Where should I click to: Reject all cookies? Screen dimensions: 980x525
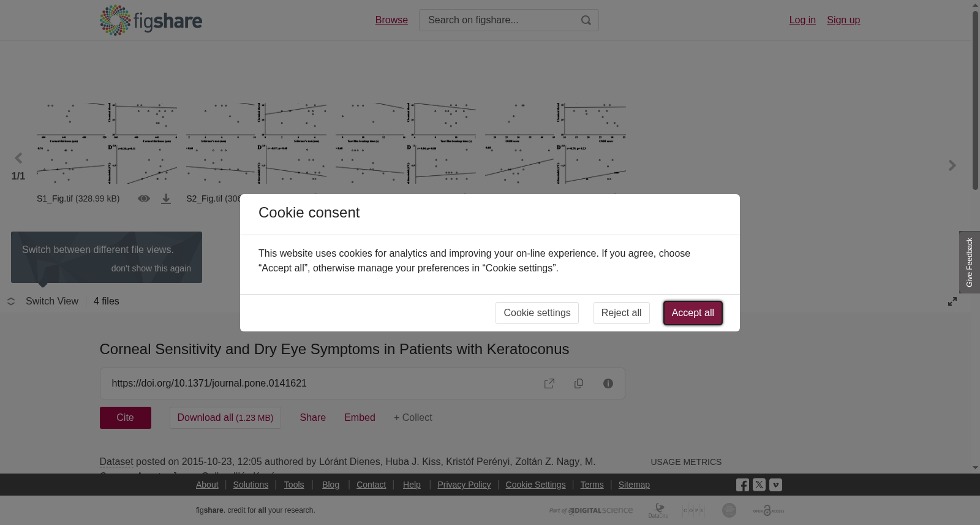tap(621, 313)
